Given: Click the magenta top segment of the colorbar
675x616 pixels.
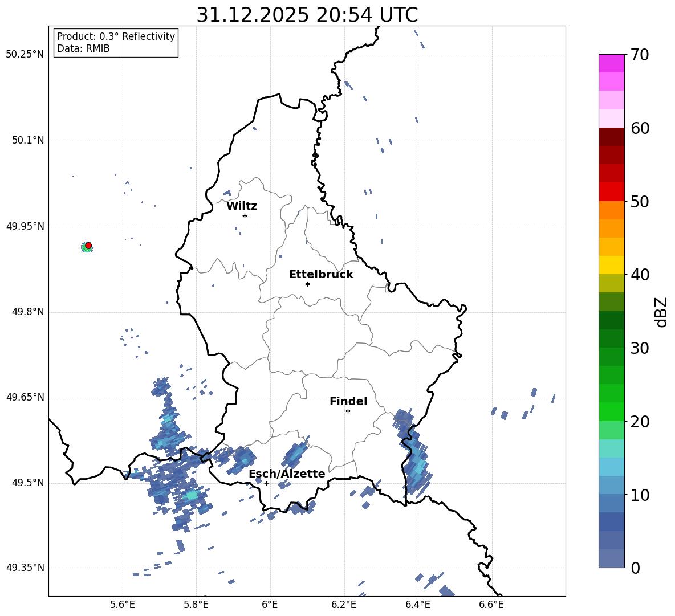Looking at the screenshot, I should [611, 63].
